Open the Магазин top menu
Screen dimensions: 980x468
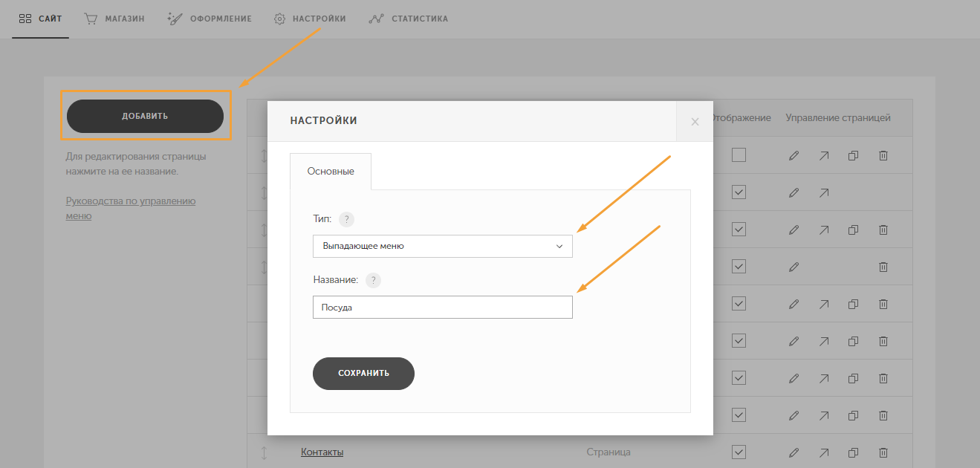point(114,19)
